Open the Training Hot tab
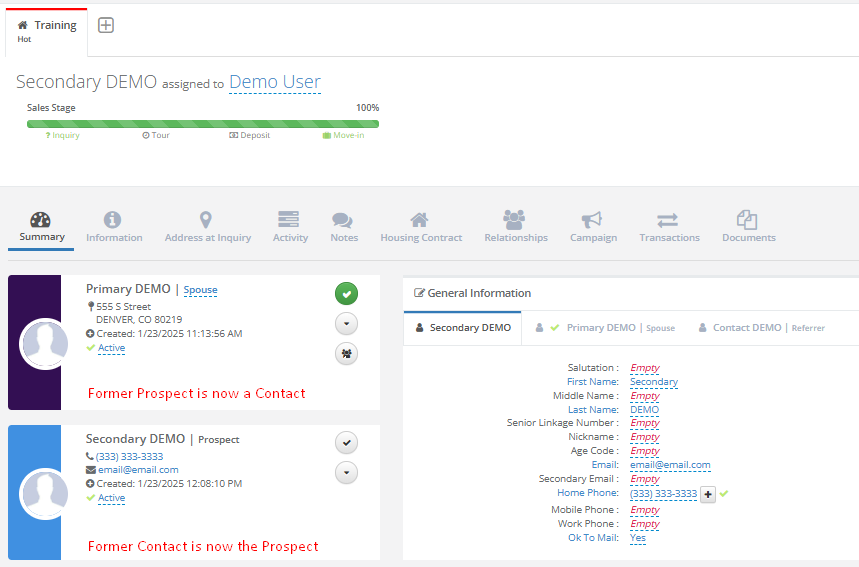The width and height of the screenshot is (859, 567). [x=47, y=32]
